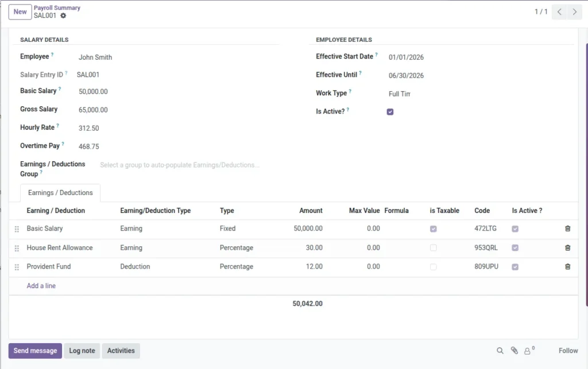
Task: Delete the Basic Salary line with trash icon
Action: [567, 228]
